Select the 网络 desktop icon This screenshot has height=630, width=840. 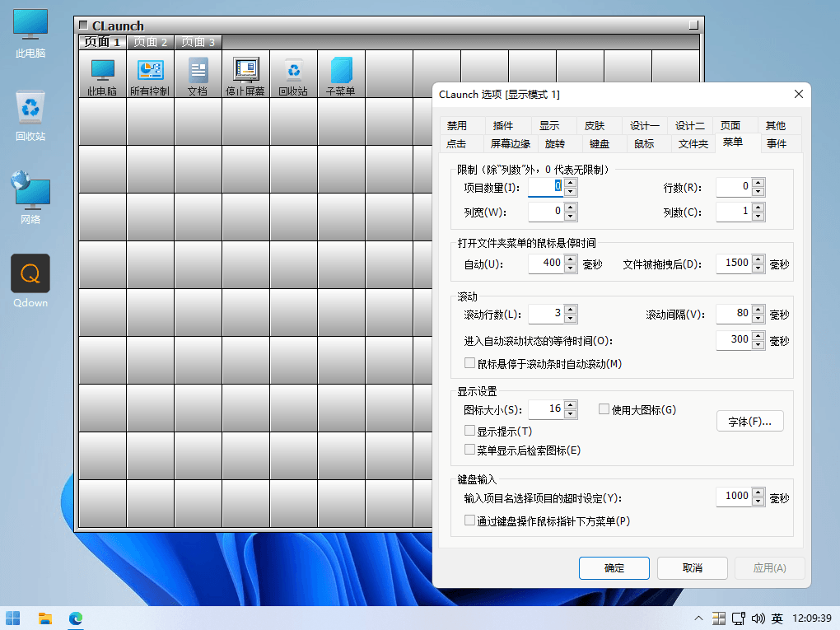coord(30,198)
